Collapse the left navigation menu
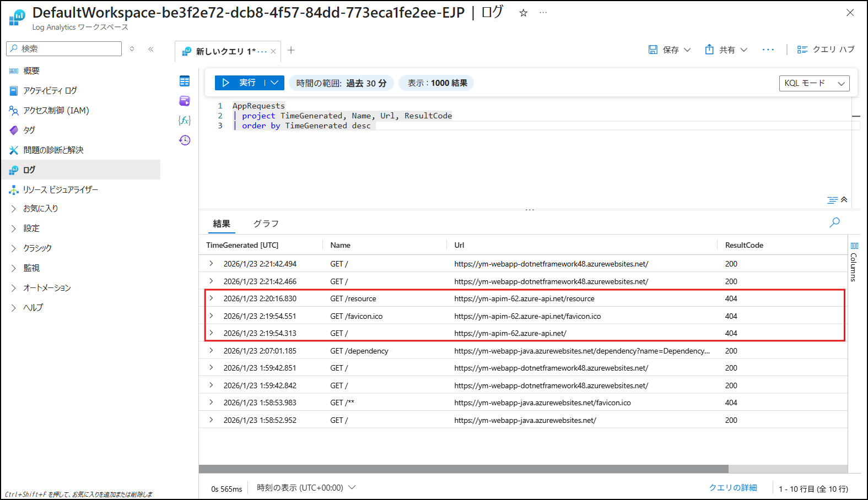This screenshot has width=868, height=500. coord(151,49)
